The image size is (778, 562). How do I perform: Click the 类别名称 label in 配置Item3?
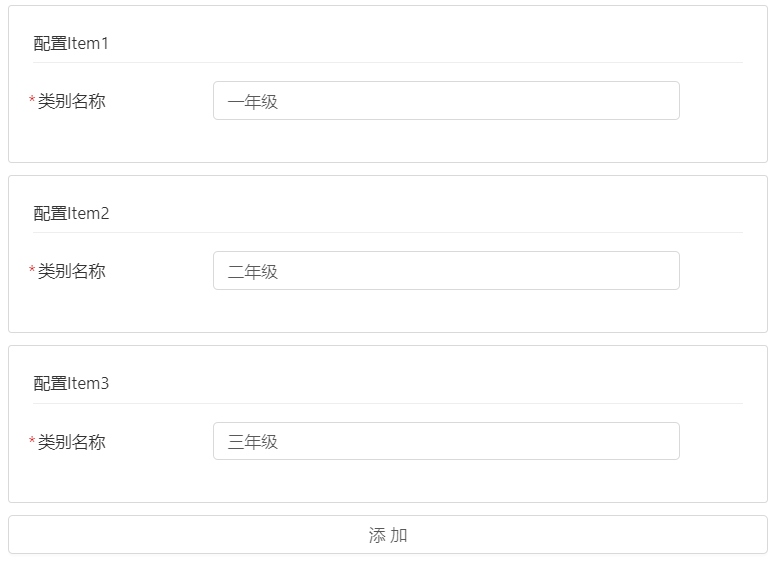pyautogui.click(x=71, y=441)
